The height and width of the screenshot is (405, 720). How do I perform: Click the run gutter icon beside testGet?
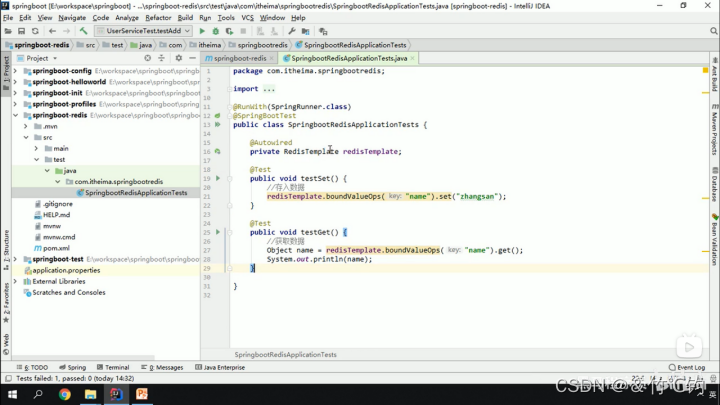pyautogui.click(x=218, y=232)
